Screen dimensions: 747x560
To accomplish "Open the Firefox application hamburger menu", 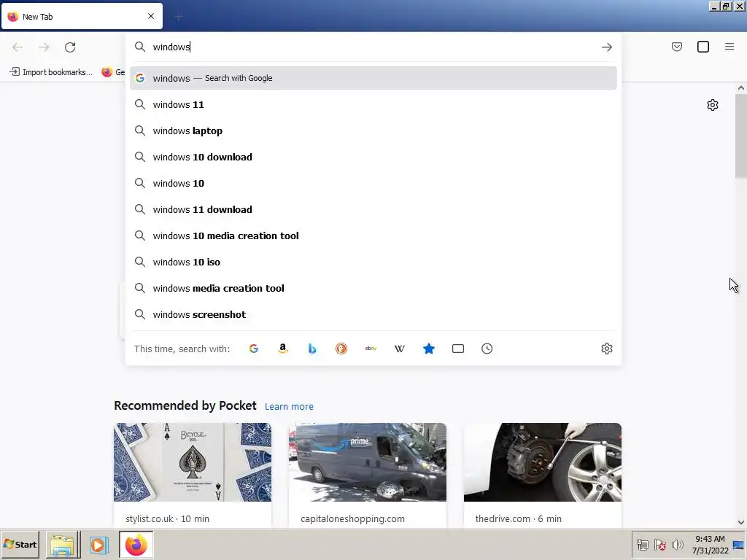I will click(729, 47).
